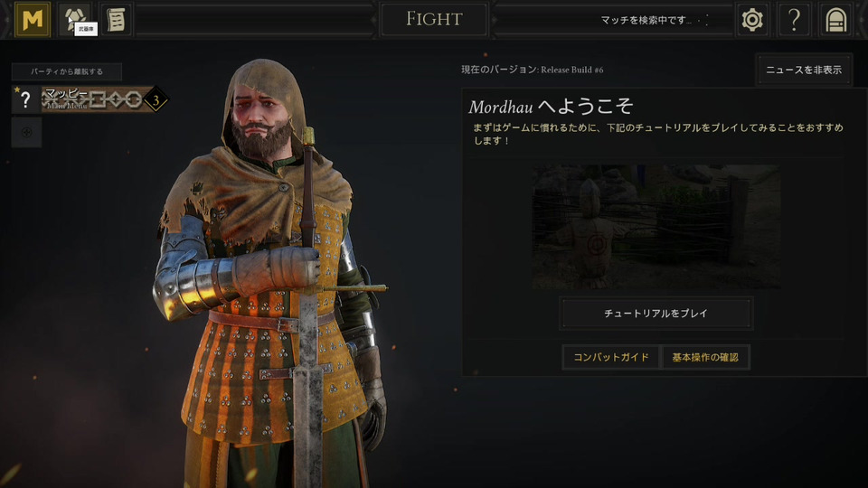Open help via the question mark icon
This screenshot has height=488, width=868.
794,20
